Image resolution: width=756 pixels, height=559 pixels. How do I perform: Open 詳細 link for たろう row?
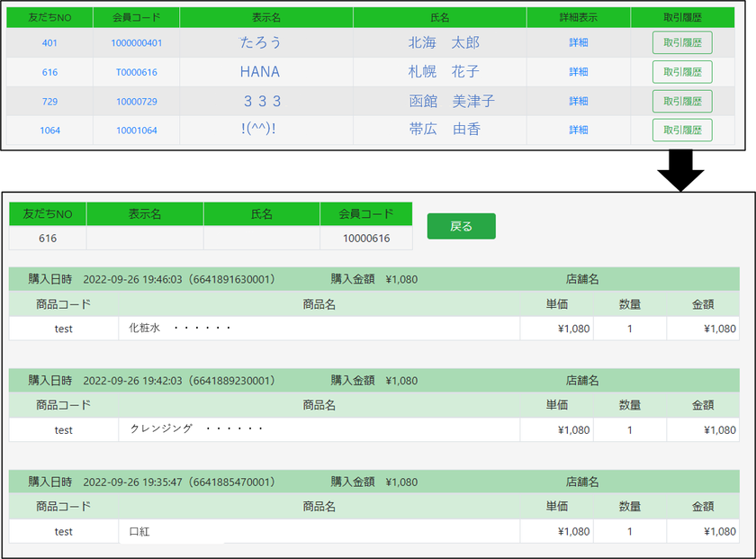click(578, 42)
